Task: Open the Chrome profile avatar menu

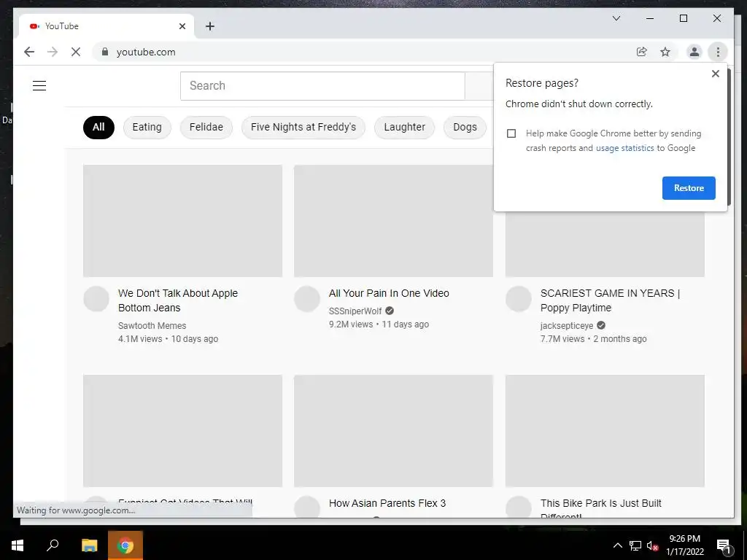Action: (694, 52)
